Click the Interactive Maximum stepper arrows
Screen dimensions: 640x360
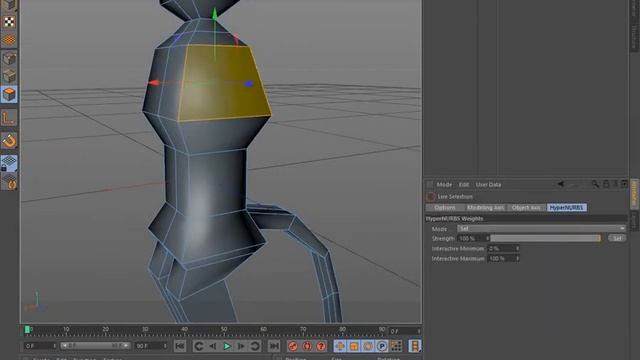518,259
